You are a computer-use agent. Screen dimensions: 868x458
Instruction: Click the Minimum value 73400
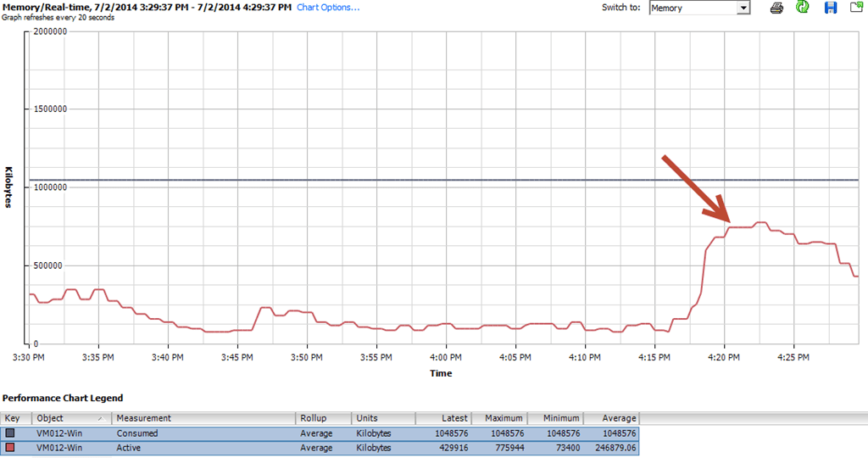point(567,448)
